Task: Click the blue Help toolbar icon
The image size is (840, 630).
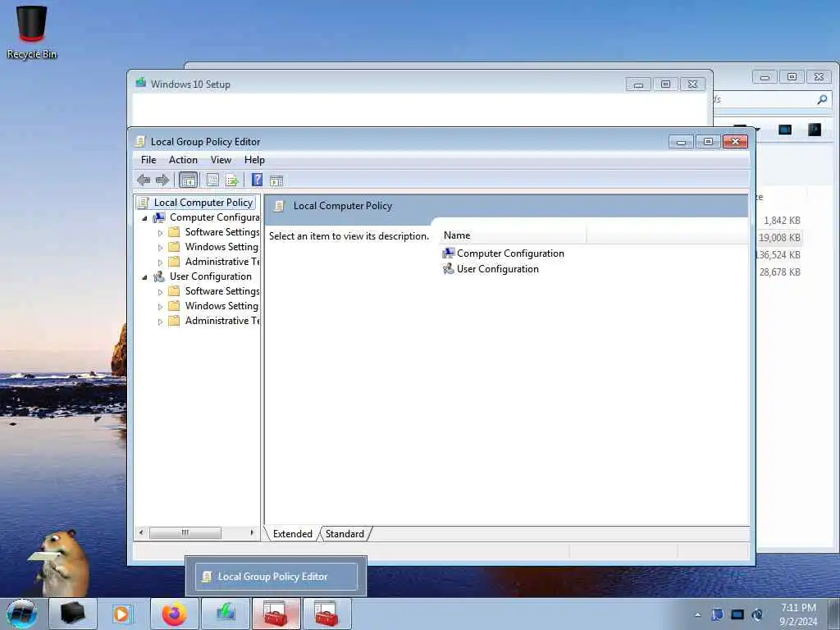Action: [257, 180]
